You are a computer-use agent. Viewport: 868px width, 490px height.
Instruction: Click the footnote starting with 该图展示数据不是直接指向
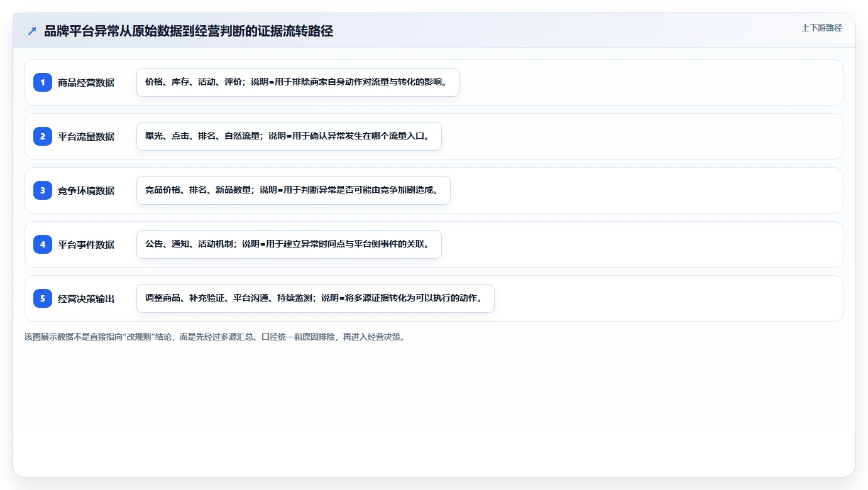click(215, 337)
